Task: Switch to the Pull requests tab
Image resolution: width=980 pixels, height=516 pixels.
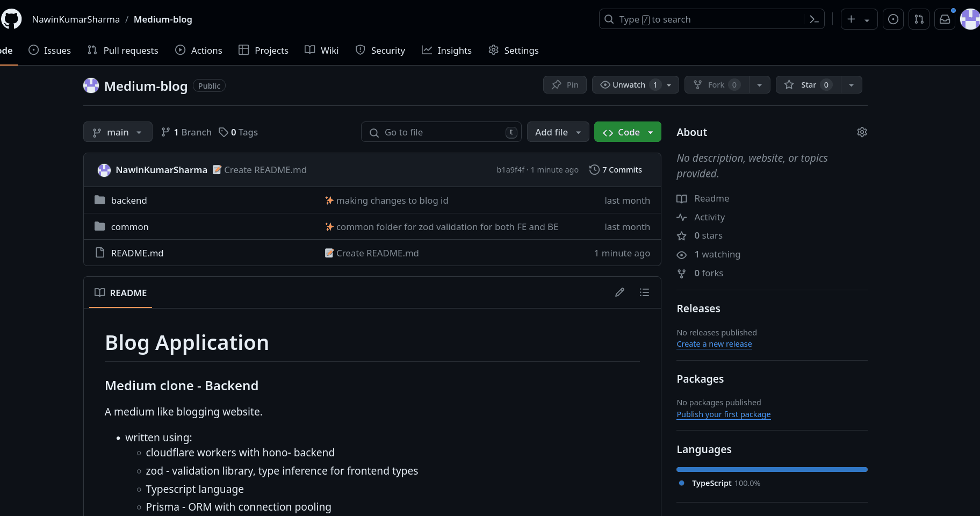Action: 122,51
